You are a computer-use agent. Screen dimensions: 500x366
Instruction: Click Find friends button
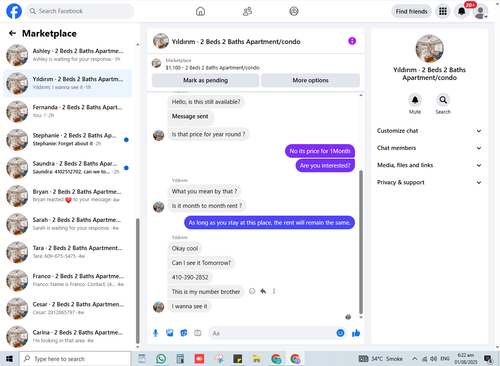pyautogui.click(x=411, y=11)
